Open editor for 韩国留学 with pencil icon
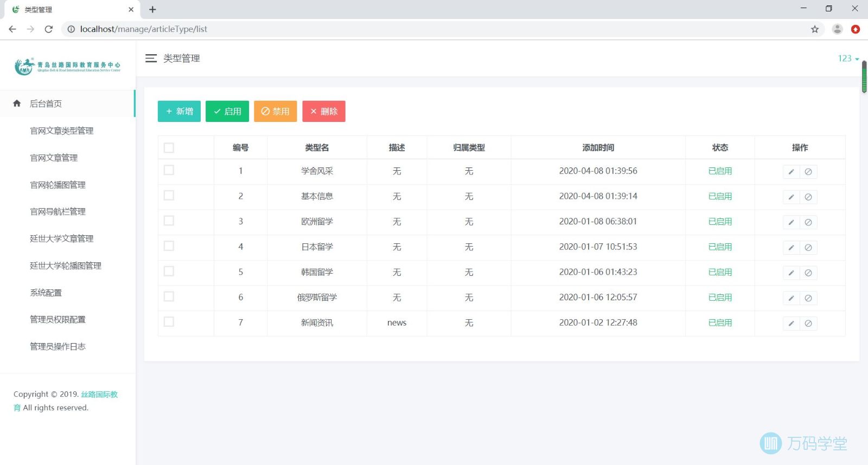 click(x=791, y=273)
